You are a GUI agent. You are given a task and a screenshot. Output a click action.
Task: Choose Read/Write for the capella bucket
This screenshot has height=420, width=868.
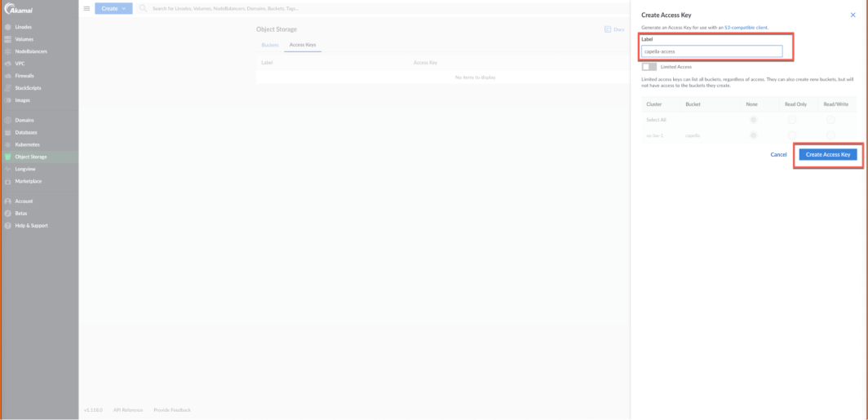point(830,135)
